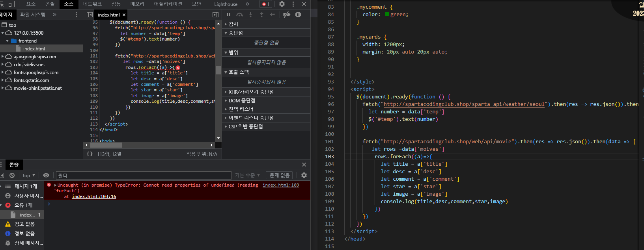Switch to the 요소 panel tab
Screen dimensions: 644x250
(x=31, y=4)
